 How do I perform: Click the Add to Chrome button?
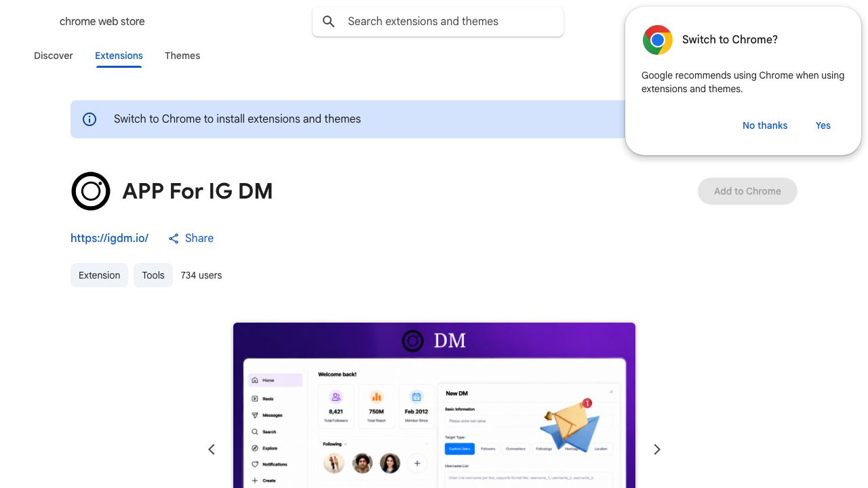click(747, 191)
